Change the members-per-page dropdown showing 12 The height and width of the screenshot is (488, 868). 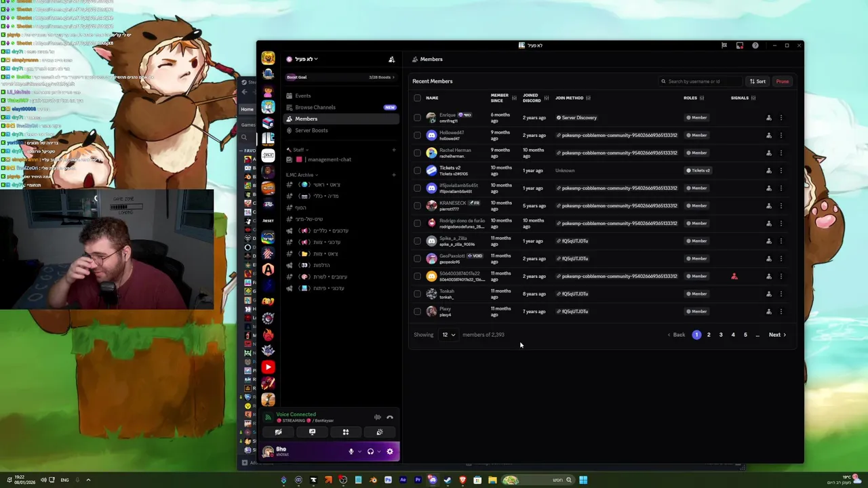point(449,335)
